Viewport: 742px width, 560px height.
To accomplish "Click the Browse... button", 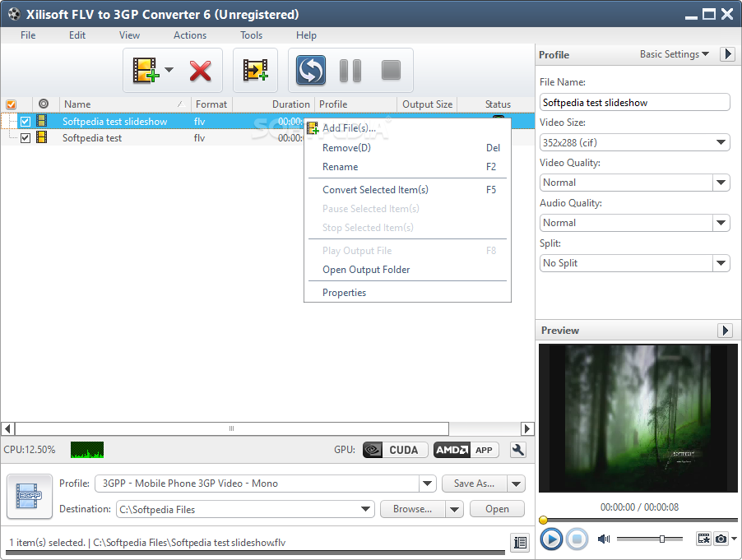I will [412, 509].
